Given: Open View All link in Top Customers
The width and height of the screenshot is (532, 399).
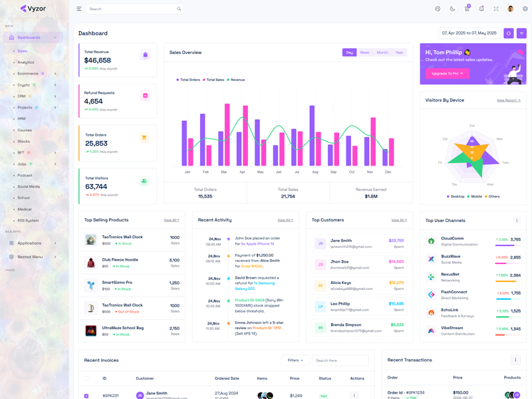Looking at the screenshot, I should (398, 220).
